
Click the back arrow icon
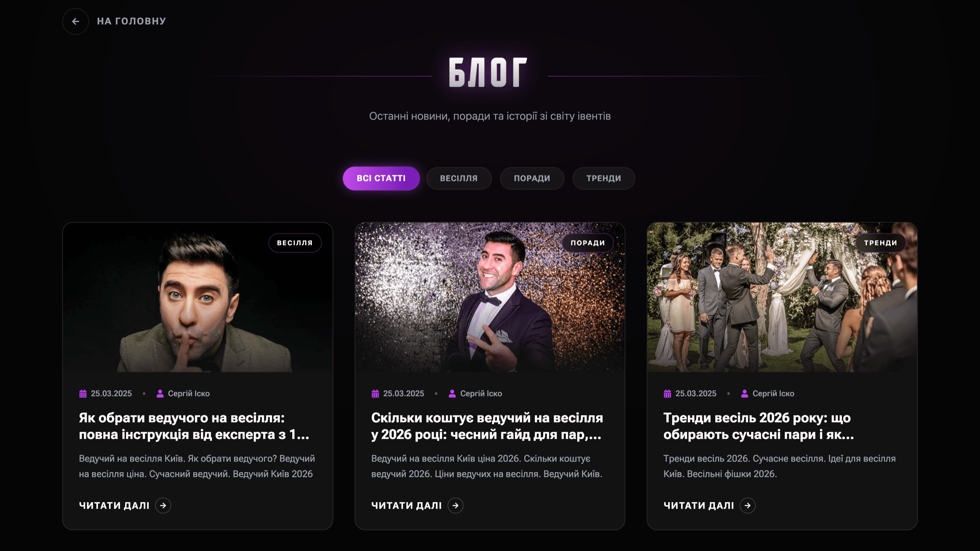75,21
